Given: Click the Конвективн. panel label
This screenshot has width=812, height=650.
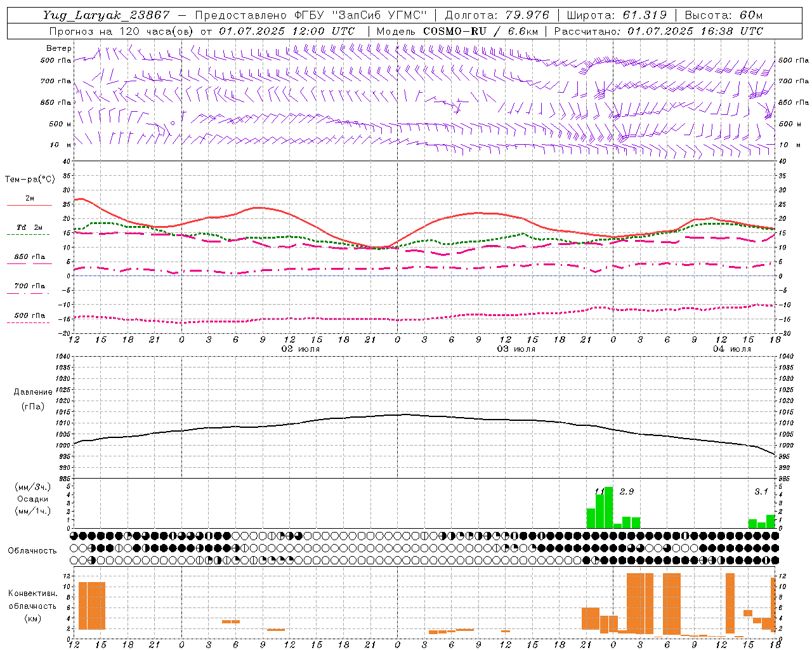Looking at the screenshot, I should click(32, 594).
